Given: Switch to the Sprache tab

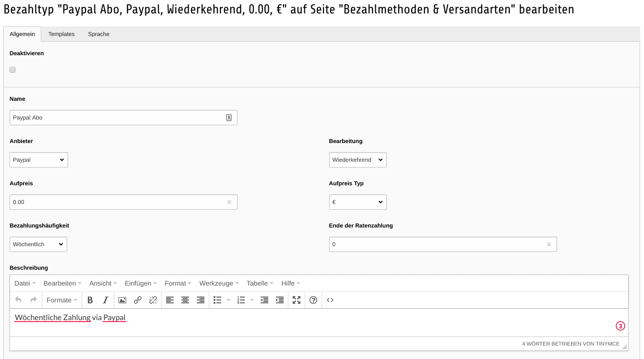Looking at the screenshot, I should (99, 34).
